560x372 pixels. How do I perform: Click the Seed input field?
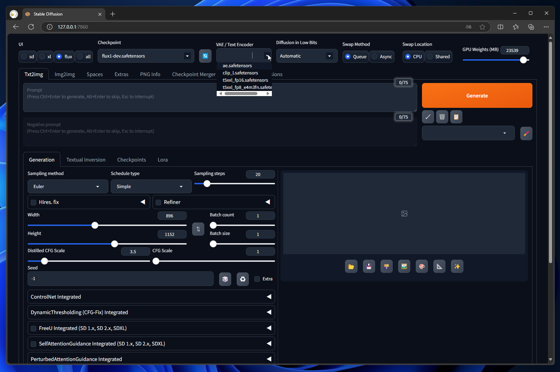(121, 278)
